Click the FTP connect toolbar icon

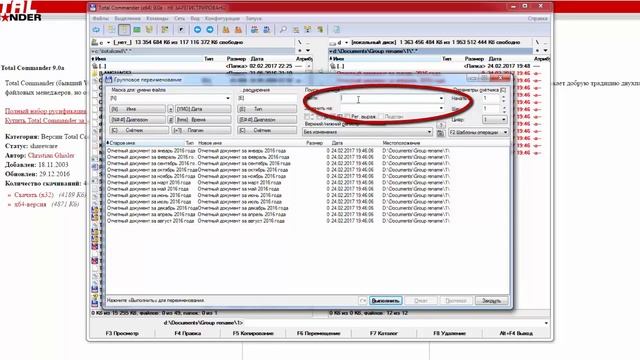tap(254, 30)
